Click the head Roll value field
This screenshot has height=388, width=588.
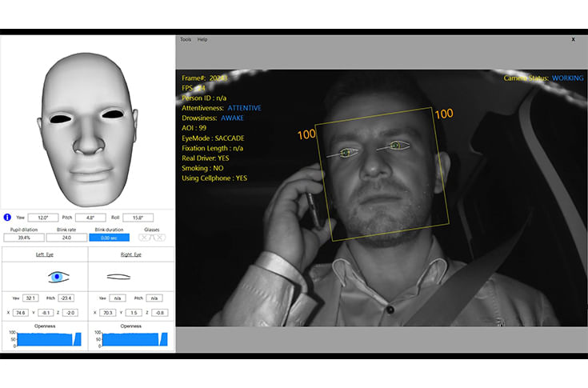pyautogui.click(x=138, y=218)
